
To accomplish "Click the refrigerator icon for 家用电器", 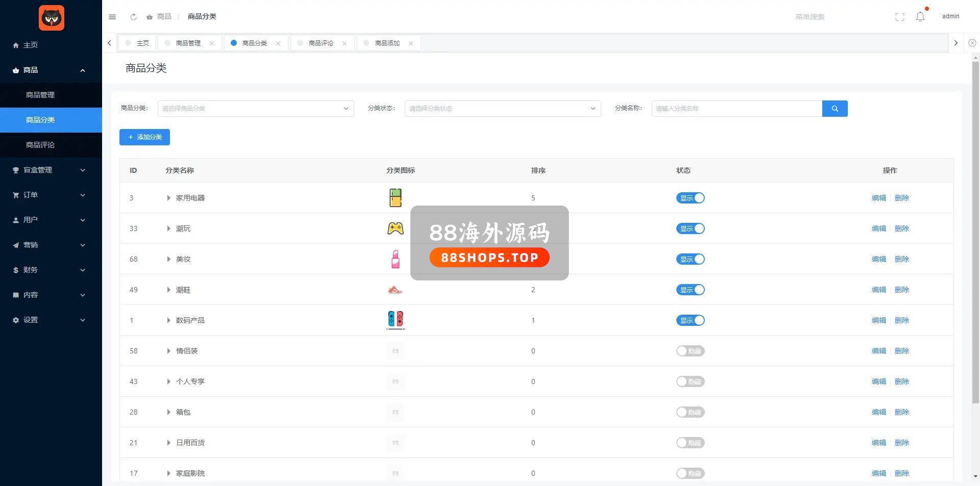I will (x=395, y=198).
